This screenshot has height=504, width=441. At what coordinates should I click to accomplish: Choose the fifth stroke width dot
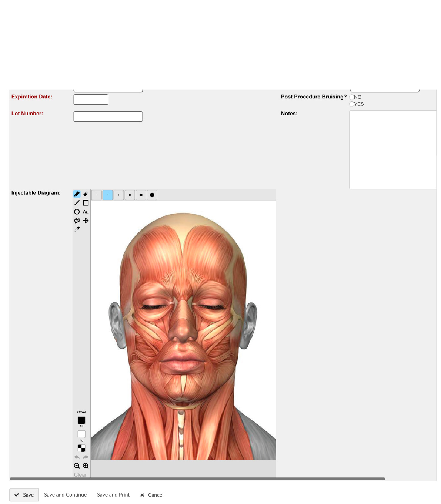click(x=141, y=195)
